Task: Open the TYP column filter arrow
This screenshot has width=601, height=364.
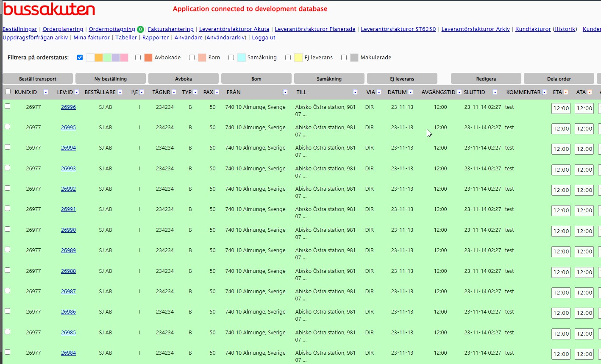Action: (195, 92)
